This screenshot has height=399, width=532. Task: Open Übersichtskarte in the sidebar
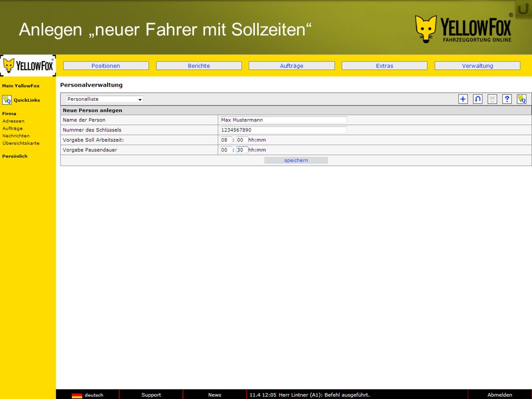click(x=21, y=143)
